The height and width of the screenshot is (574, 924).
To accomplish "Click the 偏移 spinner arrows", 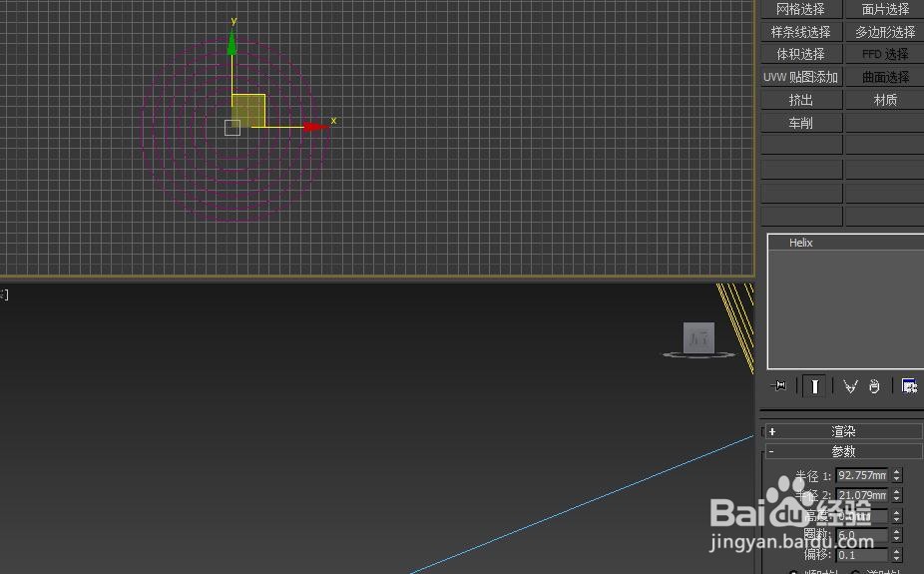I will [897, 555].
